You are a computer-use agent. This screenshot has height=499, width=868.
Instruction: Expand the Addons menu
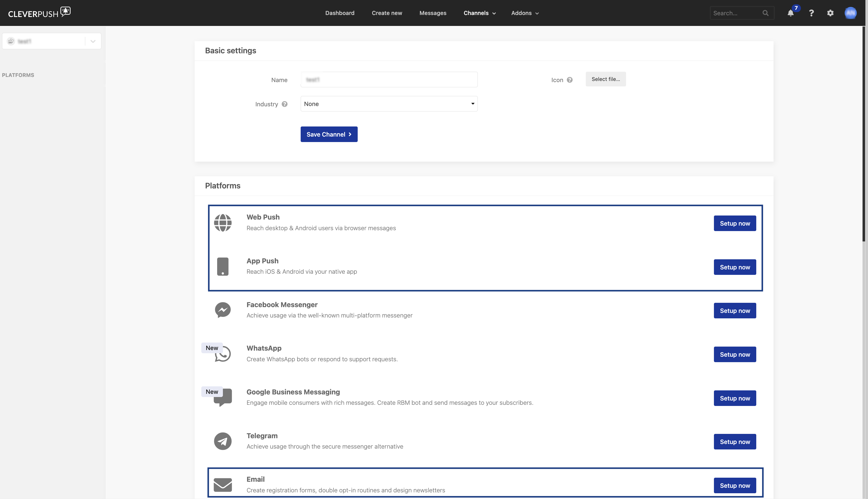coord(525,13)
